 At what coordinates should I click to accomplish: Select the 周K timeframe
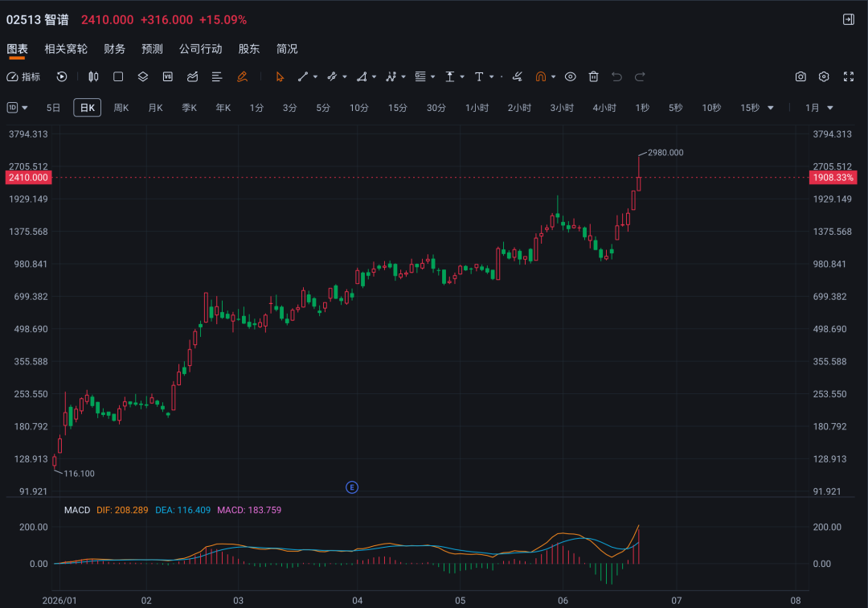pos(121,108)
